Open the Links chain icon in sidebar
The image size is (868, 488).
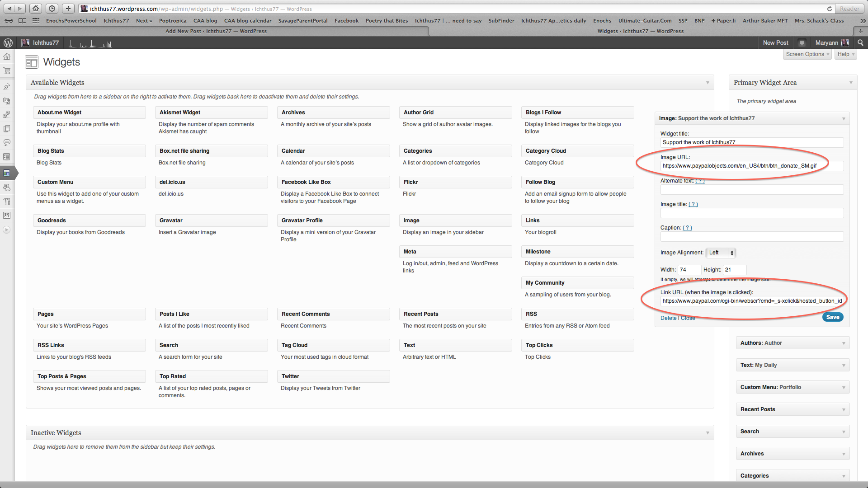[x=7, y=115]
